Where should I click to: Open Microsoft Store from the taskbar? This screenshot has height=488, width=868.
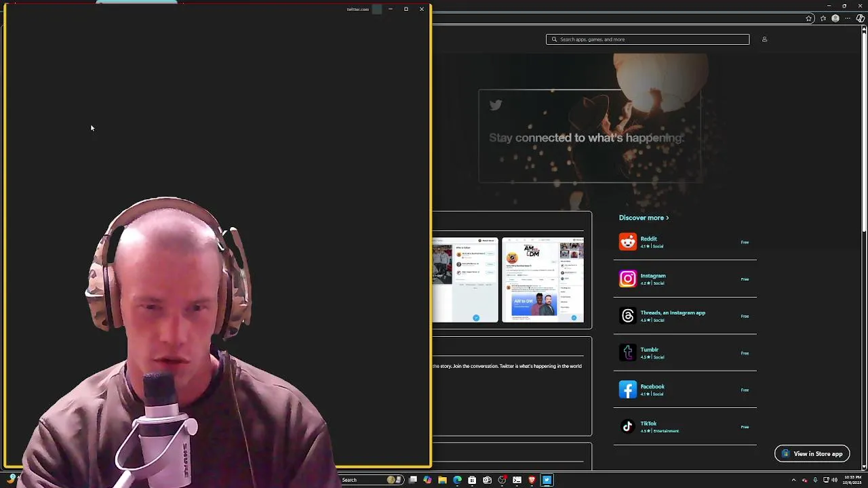(x=472, y=480)
